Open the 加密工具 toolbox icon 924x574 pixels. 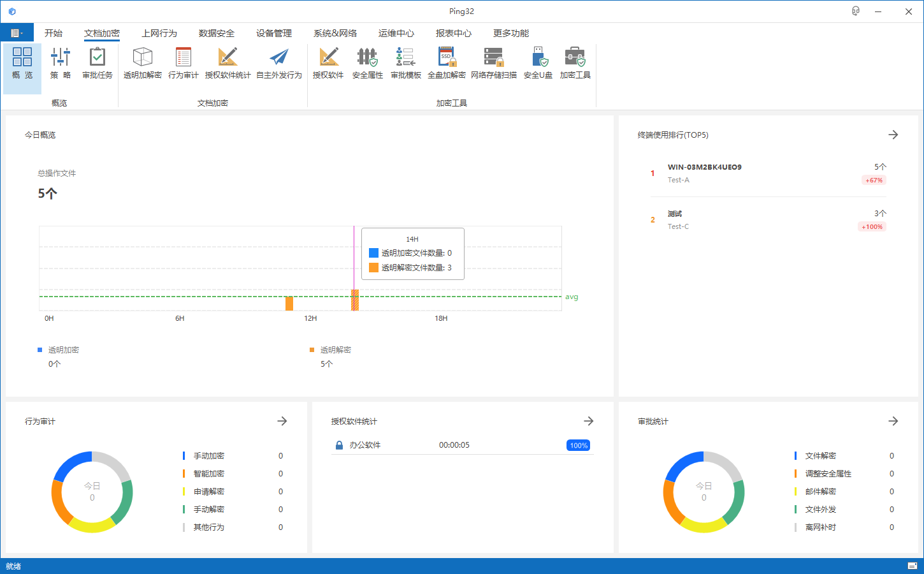[575, 63]
